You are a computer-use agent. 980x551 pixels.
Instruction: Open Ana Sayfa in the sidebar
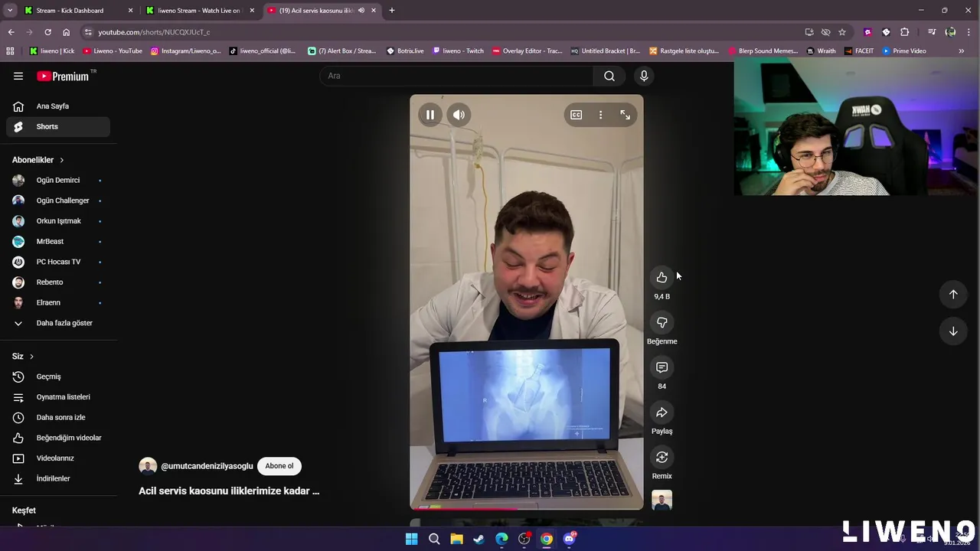58,106
